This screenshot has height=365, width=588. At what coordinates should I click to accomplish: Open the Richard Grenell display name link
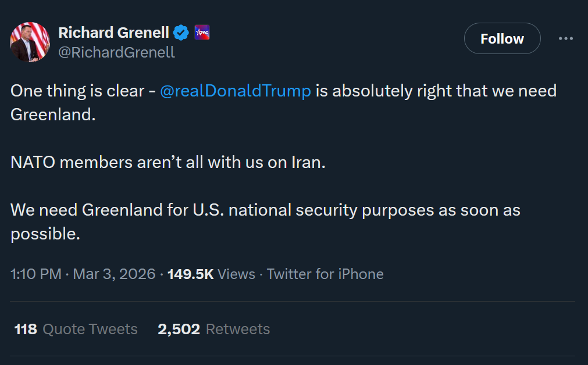pyautogui.click(x=113, y=33)
